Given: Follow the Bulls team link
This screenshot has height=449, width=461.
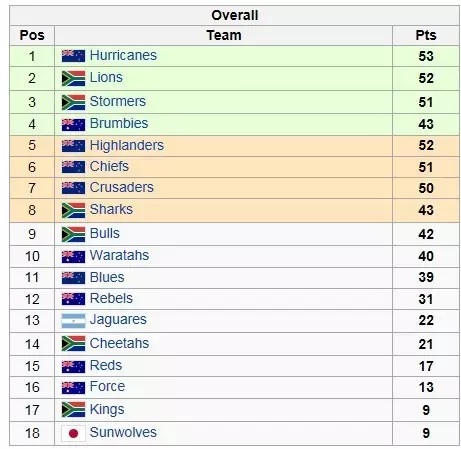Looking at the screenshot, I should coord(105,233).
